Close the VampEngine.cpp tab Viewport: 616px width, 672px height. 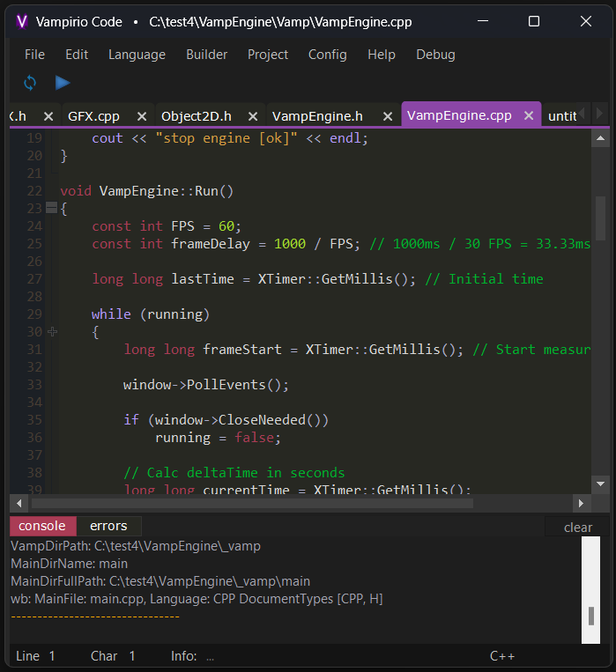(x=529, y=115)
